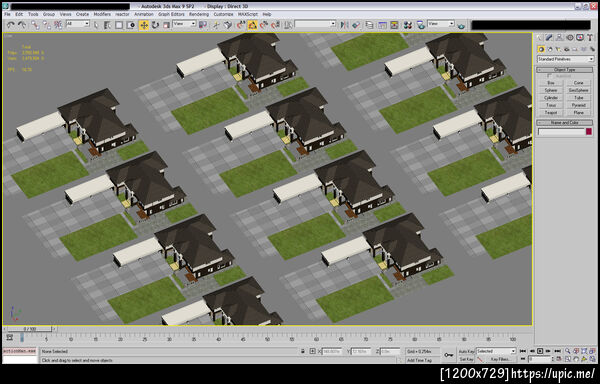
Task: Click the time slider showing 0 / 100
Action: 30,329
